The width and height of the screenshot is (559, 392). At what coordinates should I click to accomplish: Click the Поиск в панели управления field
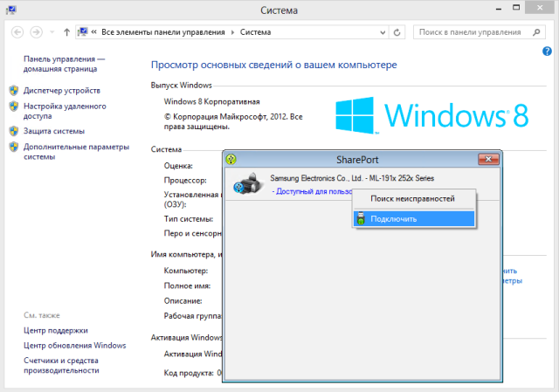click(x=472, y=32)
